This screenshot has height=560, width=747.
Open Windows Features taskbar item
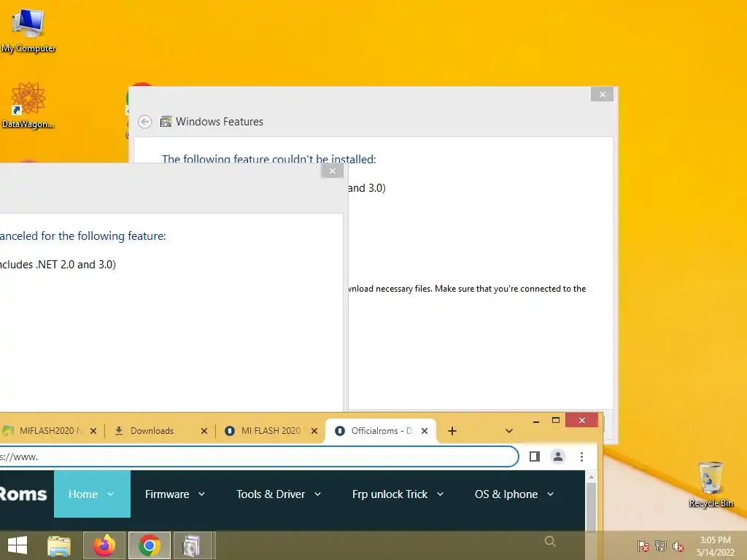(x=192, y=545)
